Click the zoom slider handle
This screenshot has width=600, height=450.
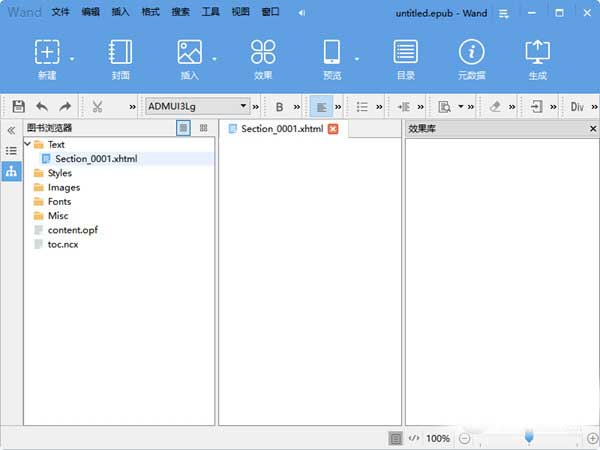pyautogui.click(x=529, y=436)
